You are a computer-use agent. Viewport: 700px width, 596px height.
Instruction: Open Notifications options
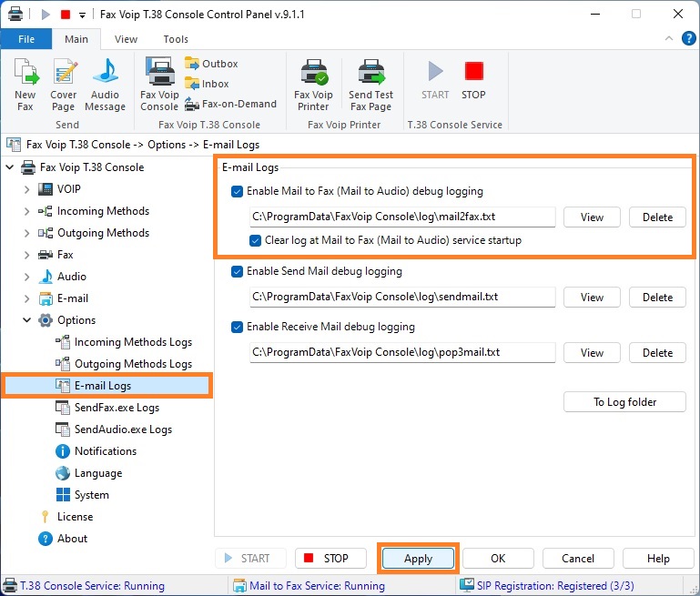pos(96,451)
